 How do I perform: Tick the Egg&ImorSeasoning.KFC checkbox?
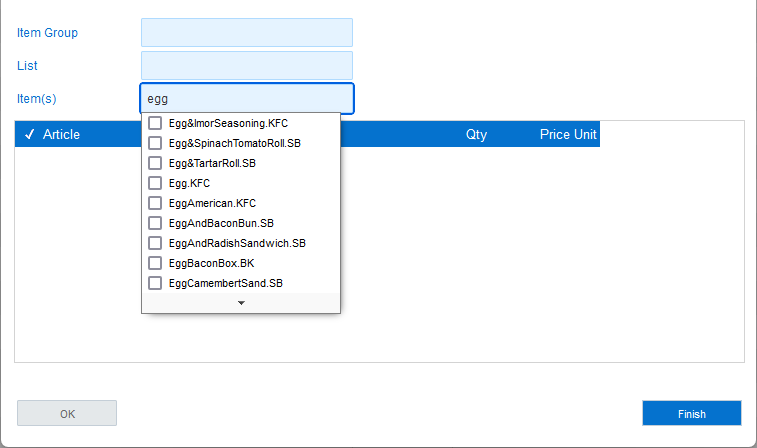(x=155, y=123)
